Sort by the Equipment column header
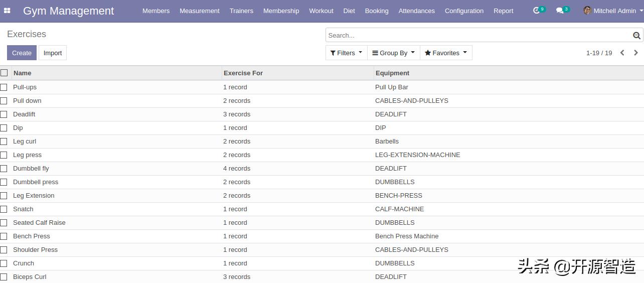Viewport: 644px width, 283px height. [392, 73]
